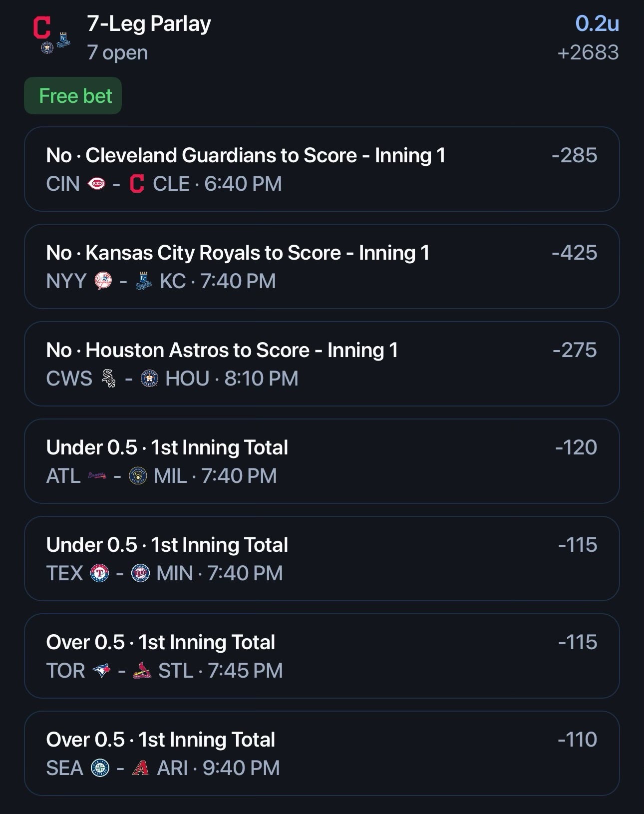This screenshot has width=644, height=814.
Task: Click the White Sox logo beside CWS
Action: [x=108, y=379]
